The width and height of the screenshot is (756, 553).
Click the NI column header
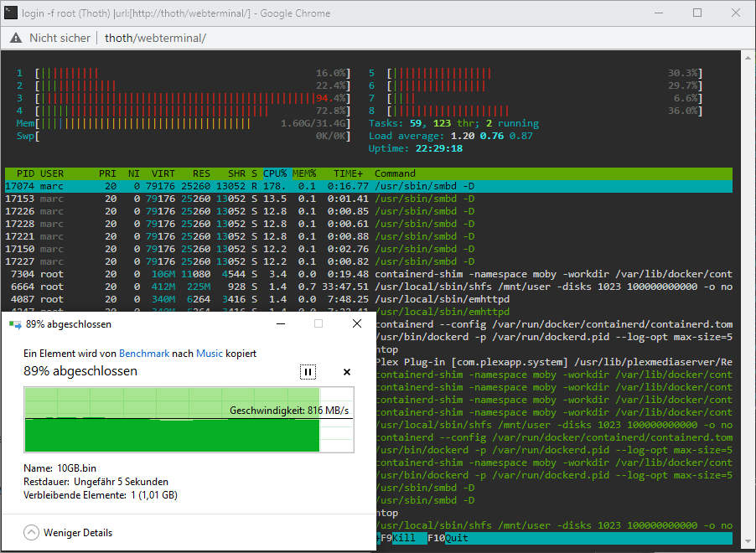pos(134,173)
